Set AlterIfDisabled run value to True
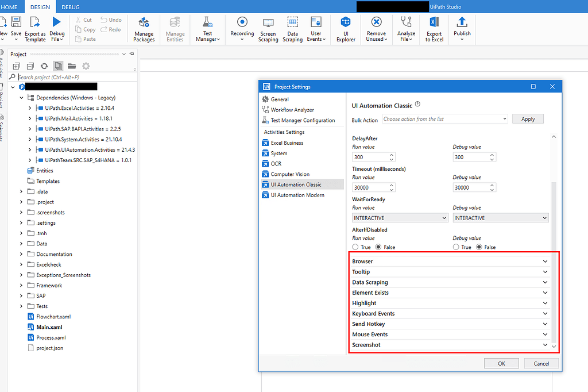Viewport: 588px width, 392px height. [x=354, y=247]
